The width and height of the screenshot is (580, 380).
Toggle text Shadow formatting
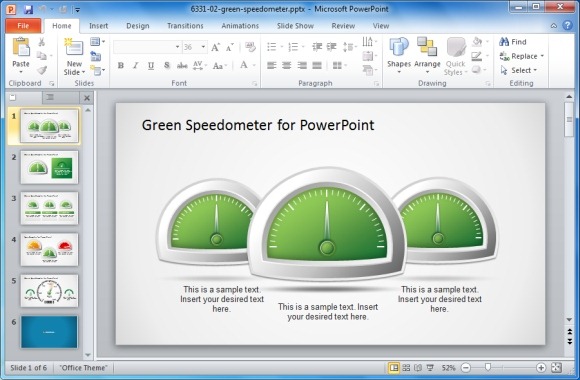click(x=167, y=65)
